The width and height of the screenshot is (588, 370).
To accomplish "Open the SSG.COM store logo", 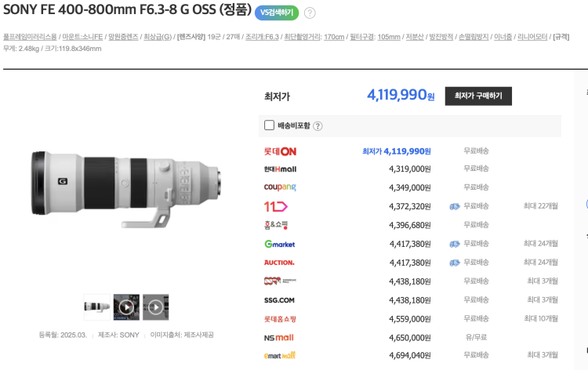I will (x=279, y=300).
